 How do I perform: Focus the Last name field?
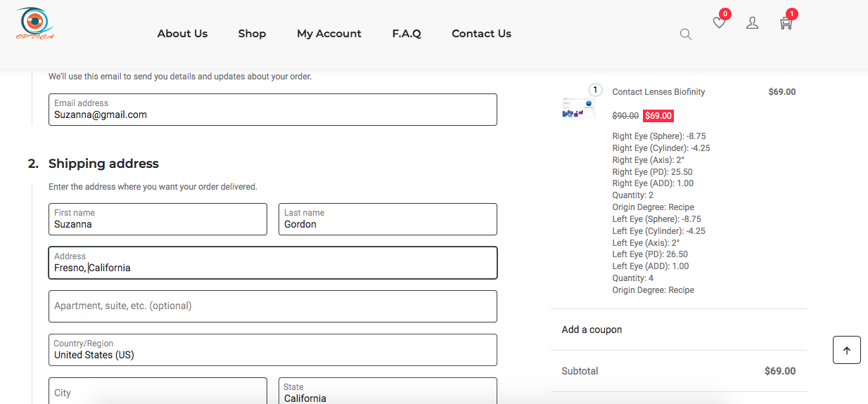coord(388,219)
